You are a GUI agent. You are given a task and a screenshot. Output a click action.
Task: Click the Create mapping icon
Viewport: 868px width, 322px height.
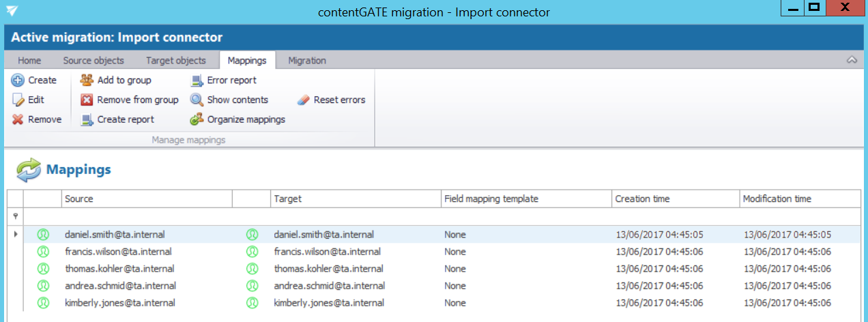18,80
